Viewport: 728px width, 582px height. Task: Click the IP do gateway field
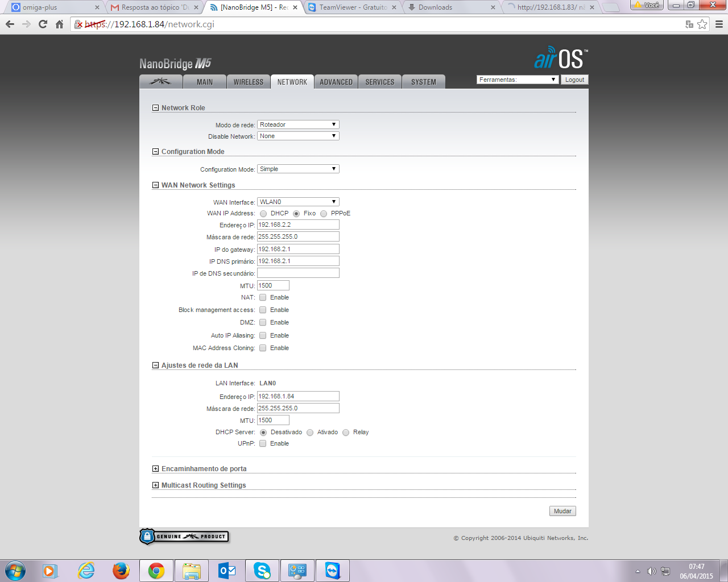point(298,249)
